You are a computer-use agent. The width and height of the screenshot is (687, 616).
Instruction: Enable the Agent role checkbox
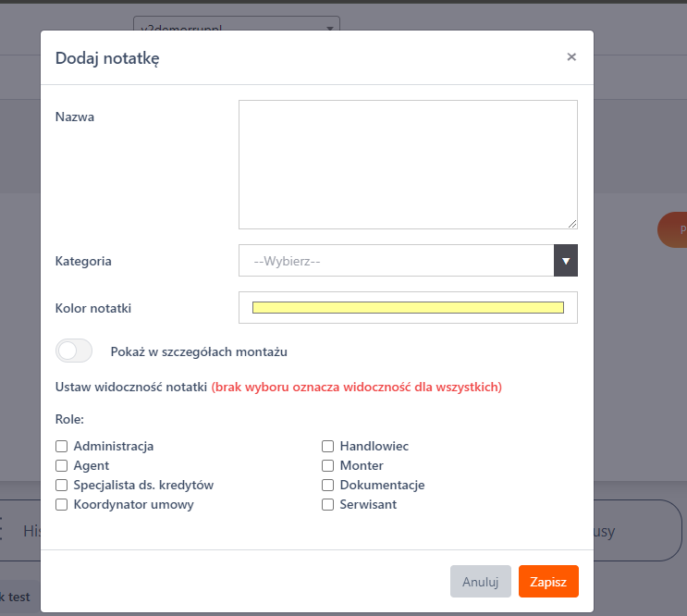[62, 465]
